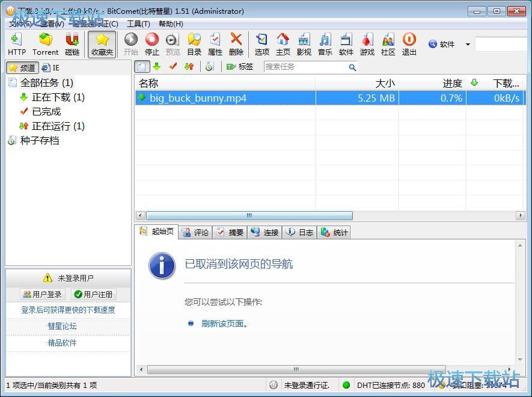Open download directory (目录) icon
Screen dimensions: 532x397
pyautogui.click(x=194, y=44)
